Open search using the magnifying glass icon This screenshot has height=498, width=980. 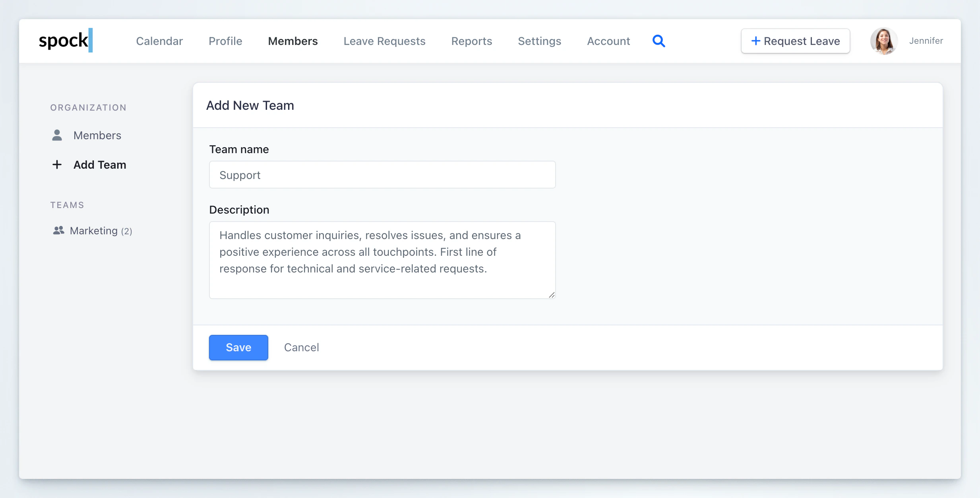tap(658, 41)
